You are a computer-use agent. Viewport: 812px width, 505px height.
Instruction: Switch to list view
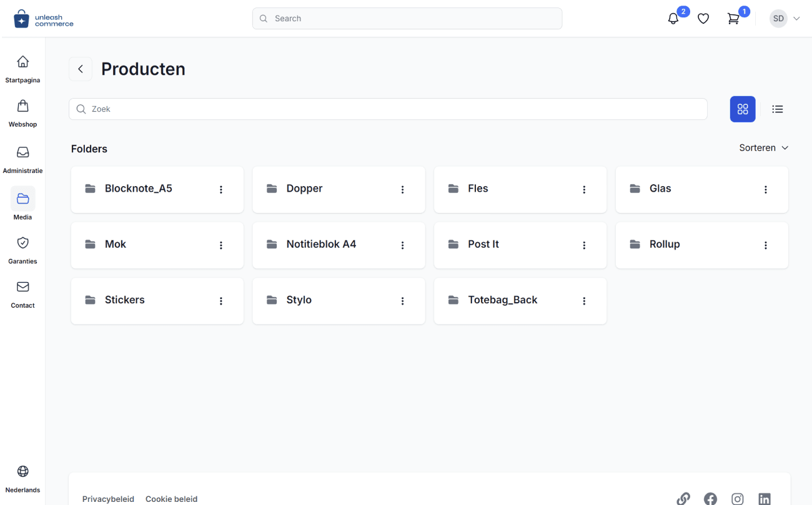coord(778,109)
